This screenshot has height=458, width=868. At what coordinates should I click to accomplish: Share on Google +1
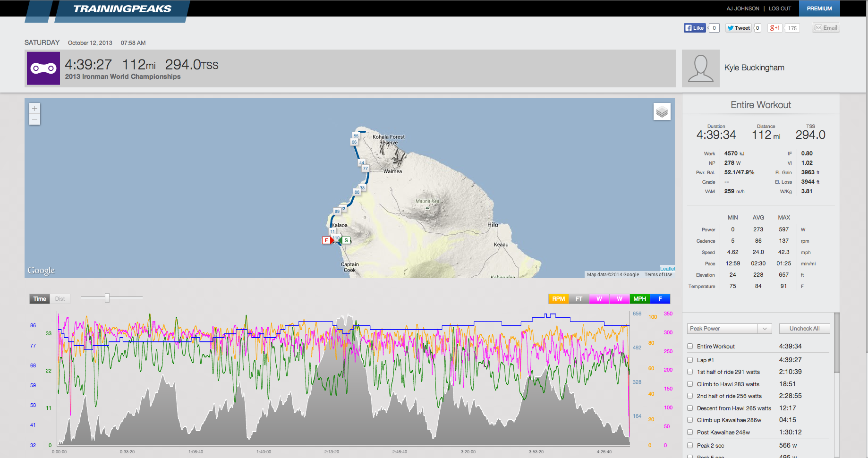coord(775,28)
